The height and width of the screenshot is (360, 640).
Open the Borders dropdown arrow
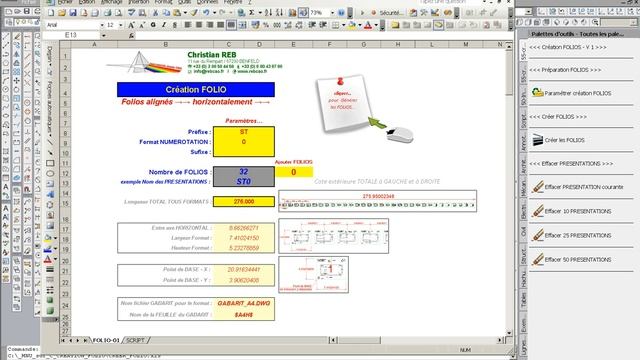coord(343,25)
